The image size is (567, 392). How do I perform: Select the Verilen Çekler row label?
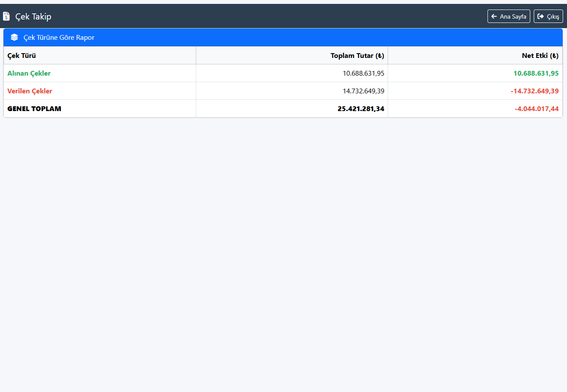point(30,91)
